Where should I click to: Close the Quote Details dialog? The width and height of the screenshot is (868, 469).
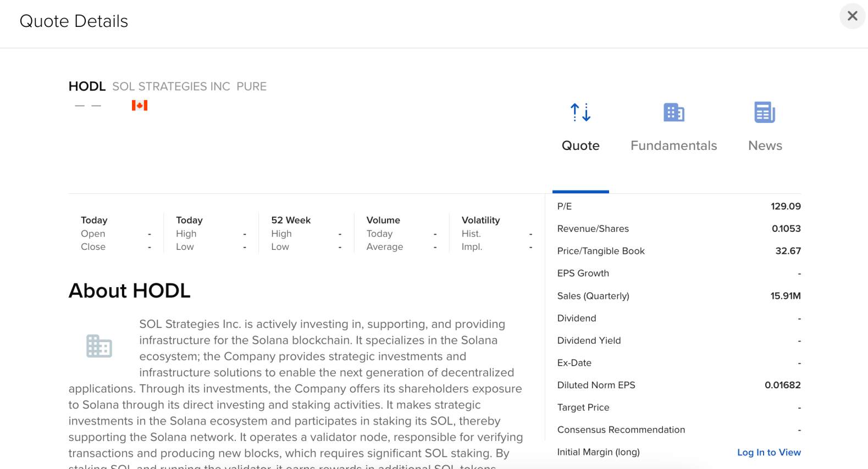pos(852,16)
